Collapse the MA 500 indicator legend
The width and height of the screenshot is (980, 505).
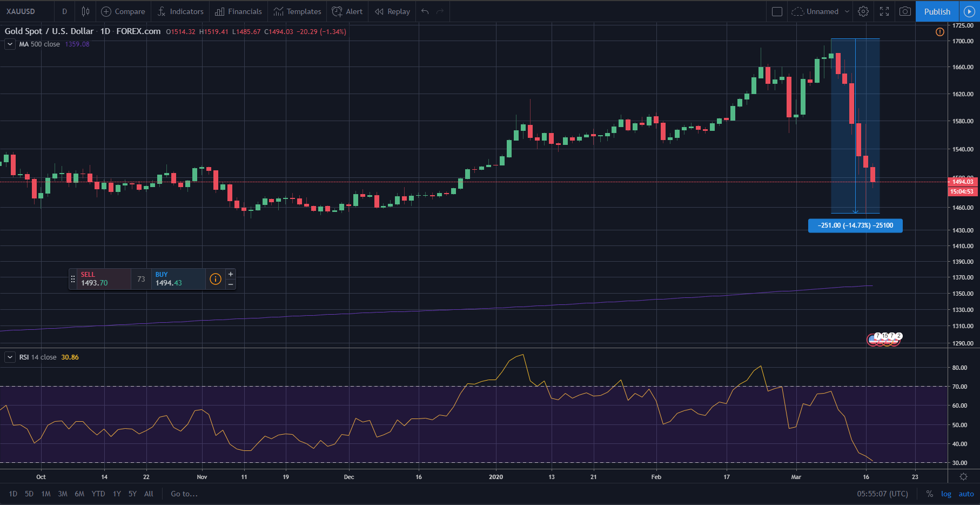pos(10,44)
